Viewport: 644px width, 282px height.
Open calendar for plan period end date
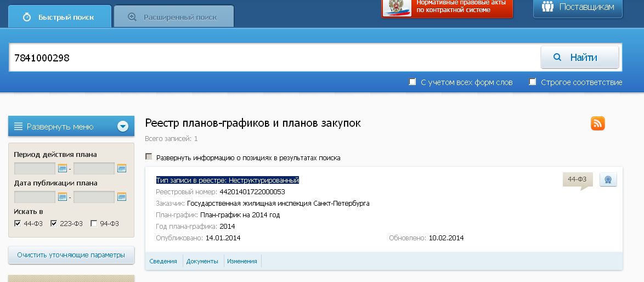(x=122, y=168)
